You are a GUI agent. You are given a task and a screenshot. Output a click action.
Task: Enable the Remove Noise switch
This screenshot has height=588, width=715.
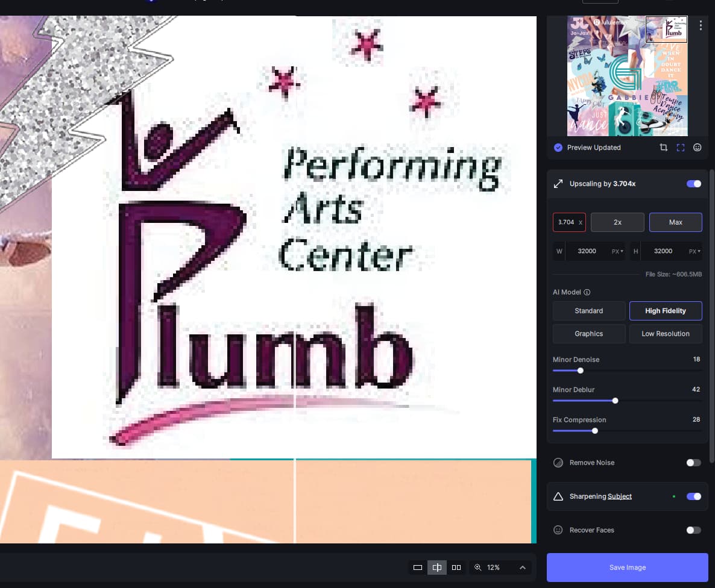[x=694, y=463]
